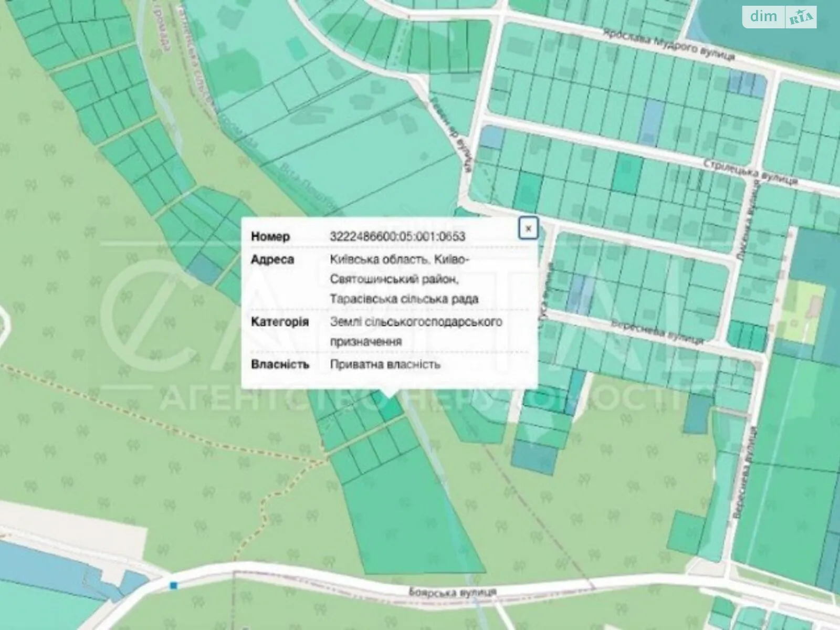Click the Власність label in popup
Viewport: 840px width, 630px height.
click(280, 364)
